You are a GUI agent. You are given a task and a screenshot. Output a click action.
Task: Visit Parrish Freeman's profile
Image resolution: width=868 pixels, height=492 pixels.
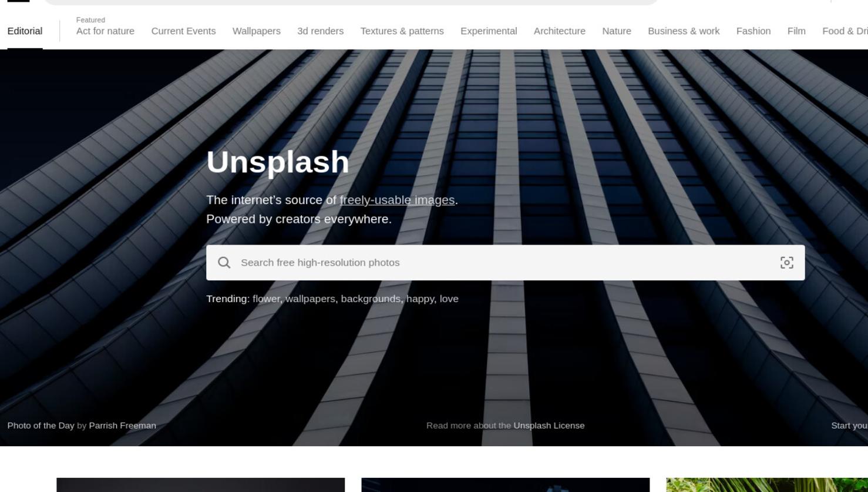click(x=122, y=426)
